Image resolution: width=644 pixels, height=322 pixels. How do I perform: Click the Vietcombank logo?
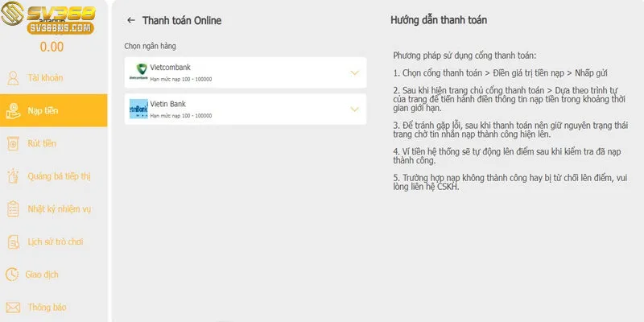pos(138,72)
